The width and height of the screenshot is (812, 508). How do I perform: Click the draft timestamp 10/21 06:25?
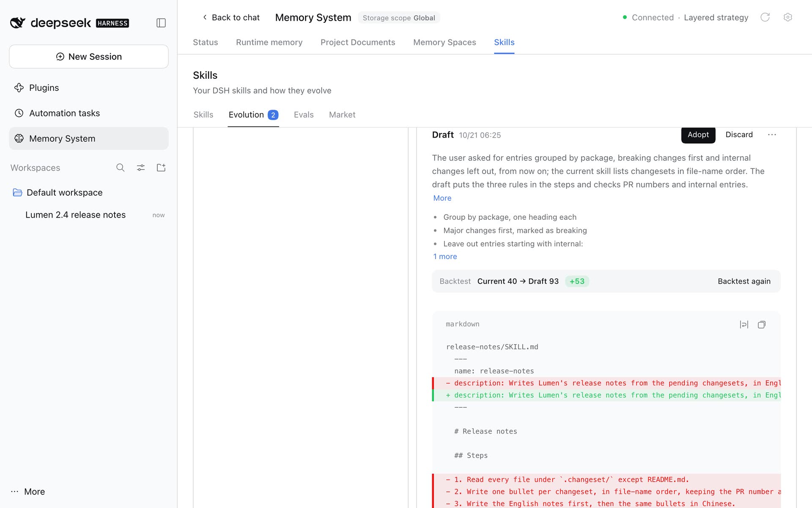tap(480, 135)
